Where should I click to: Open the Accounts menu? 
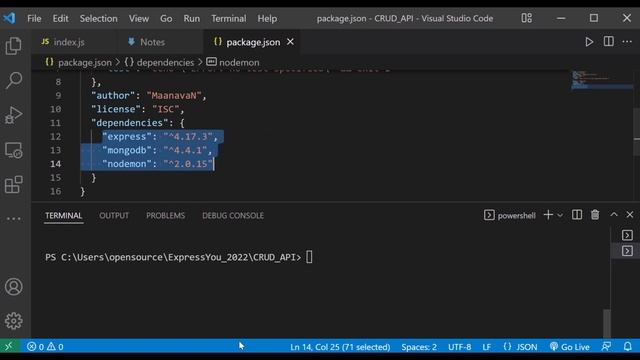pos(13,287)
